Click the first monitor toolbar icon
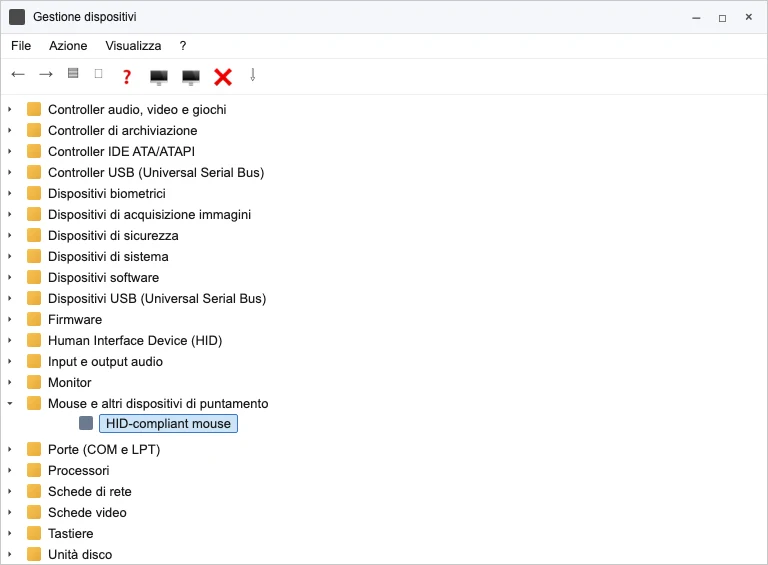 [x=159, y=77]
